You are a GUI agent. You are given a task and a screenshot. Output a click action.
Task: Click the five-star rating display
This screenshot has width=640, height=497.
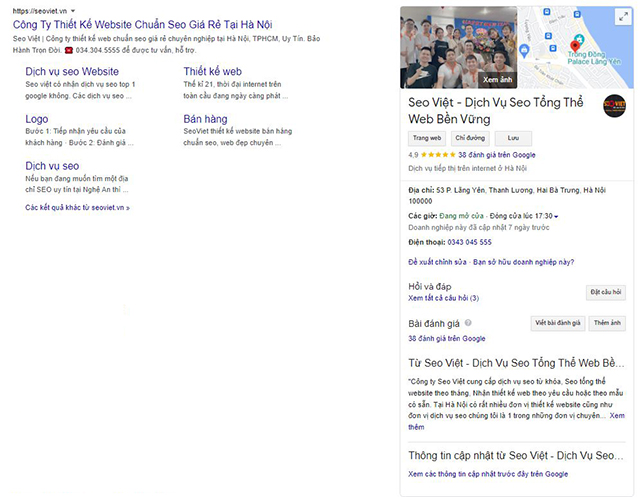(438, 155)
